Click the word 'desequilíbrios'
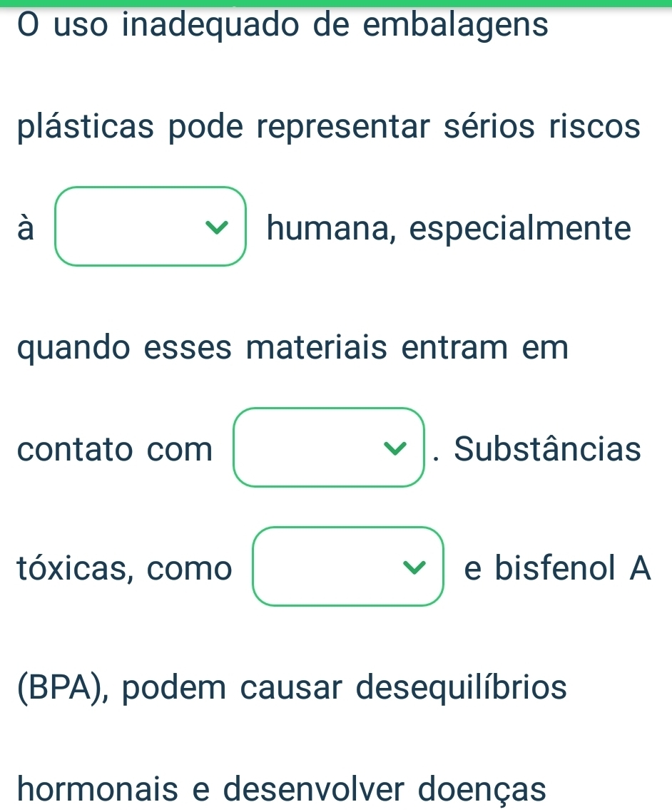The image size is (672, 812). click(461, 688)
